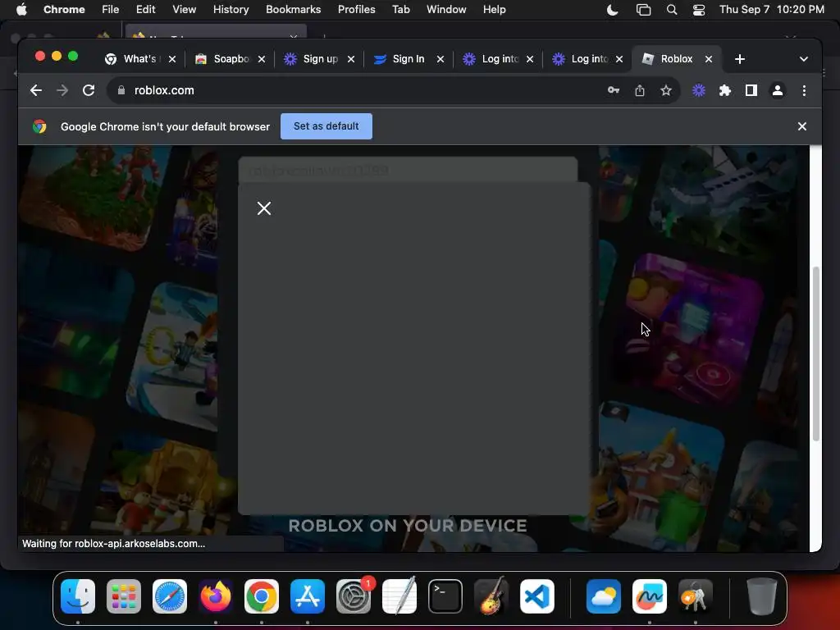Toggle the Chrome side panel

click(751, 90)
